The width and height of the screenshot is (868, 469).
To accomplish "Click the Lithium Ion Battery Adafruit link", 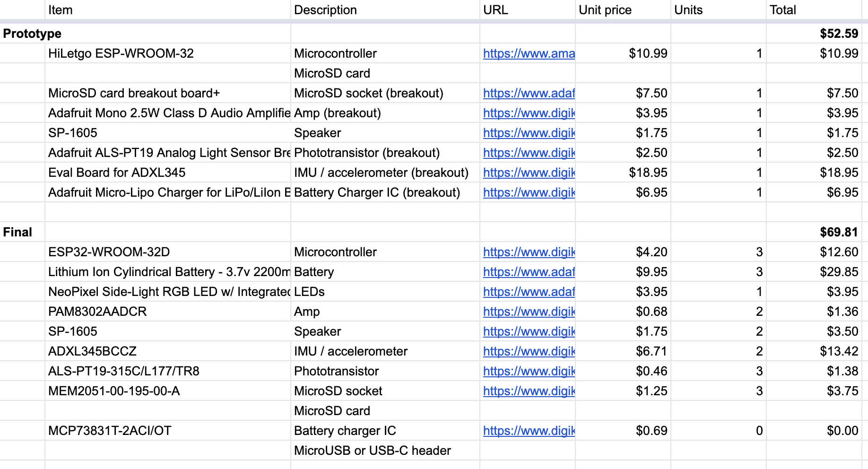I will [529, 272].
